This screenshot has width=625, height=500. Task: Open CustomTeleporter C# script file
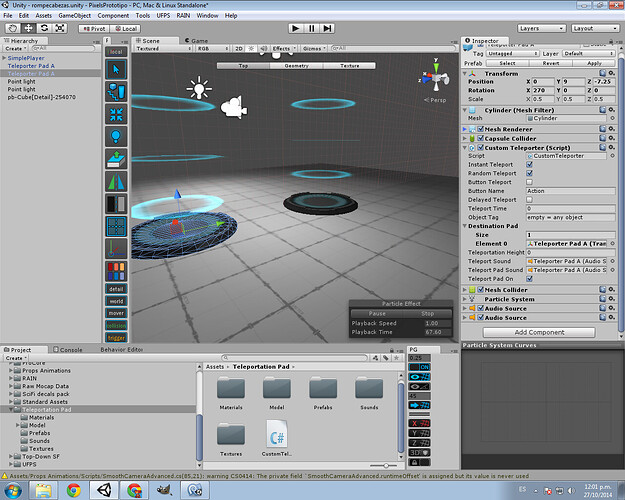pyautogui.click(x=277, y=437)
